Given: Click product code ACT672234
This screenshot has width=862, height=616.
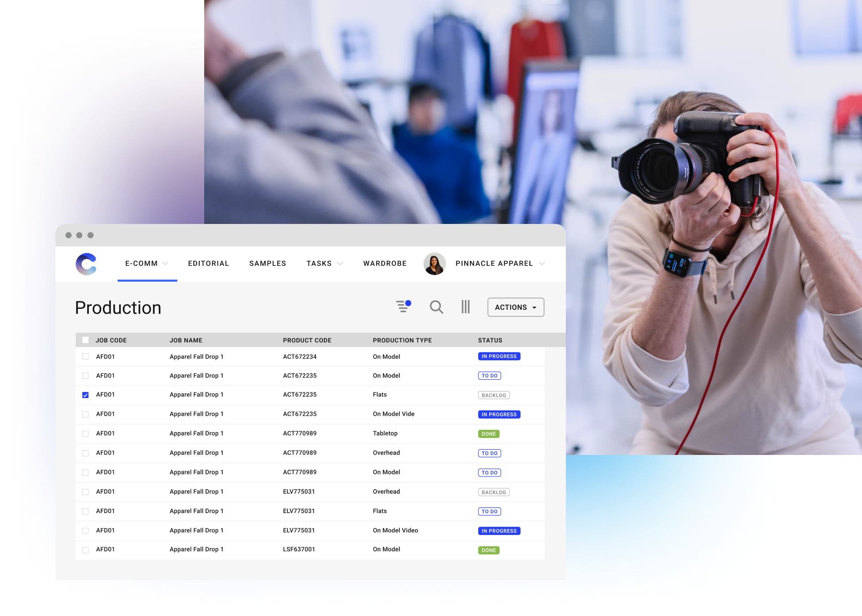Looking at the screenshot, I should (300, 356).
